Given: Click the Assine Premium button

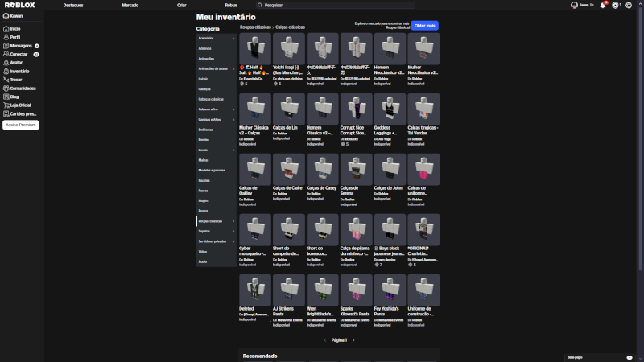Looking at the screenshot, I should pos(21,125).
